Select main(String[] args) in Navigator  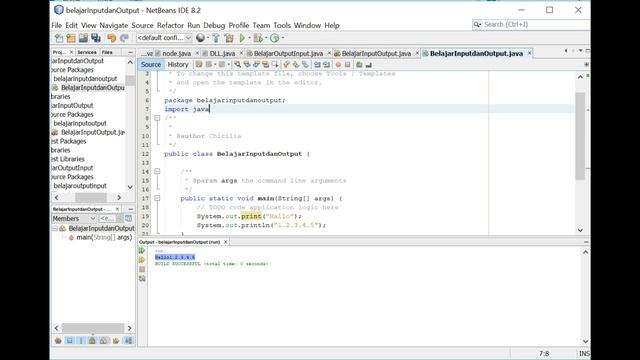click(104, 237)
